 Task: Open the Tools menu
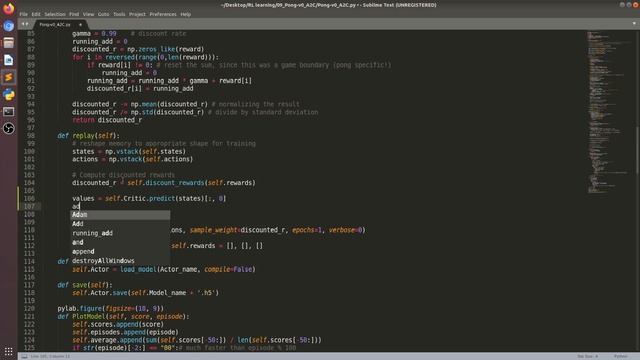pos(119,14)
